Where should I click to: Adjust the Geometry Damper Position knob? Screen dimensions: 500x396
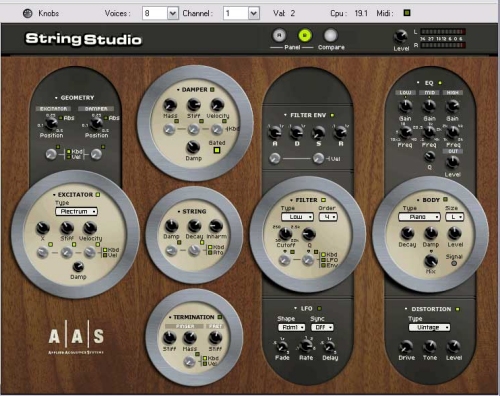pos(96,124)
